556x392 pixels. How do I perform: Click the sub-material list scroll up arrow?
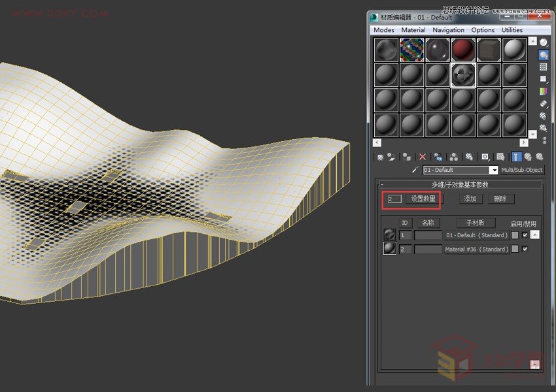click(534, 235)
